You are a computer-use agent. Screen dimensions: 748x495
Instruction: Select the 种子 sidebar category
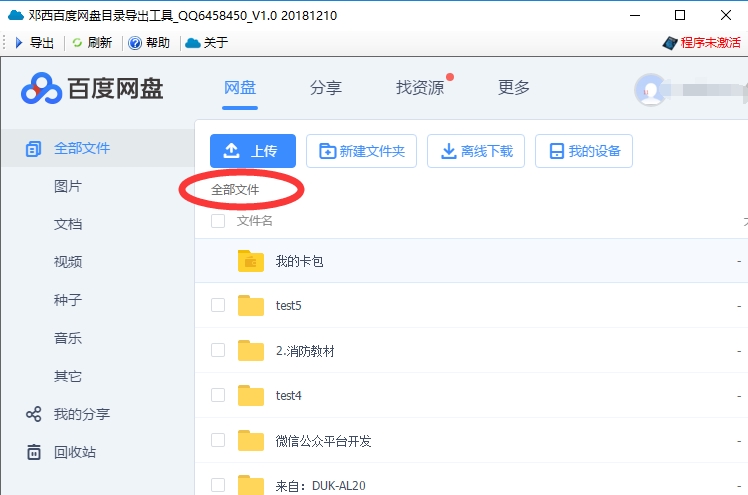[68, 300]
